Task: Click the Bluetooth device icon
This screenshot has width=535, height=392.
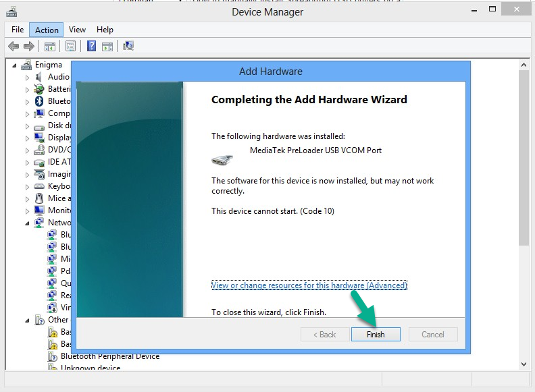Action: (x=39, y=101)
